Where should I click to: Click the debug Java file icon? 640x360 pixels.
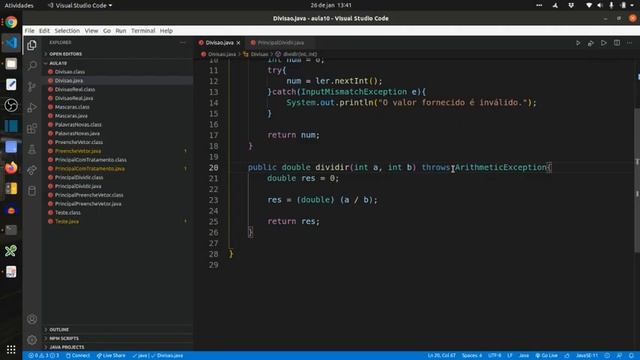click(591, 43)
